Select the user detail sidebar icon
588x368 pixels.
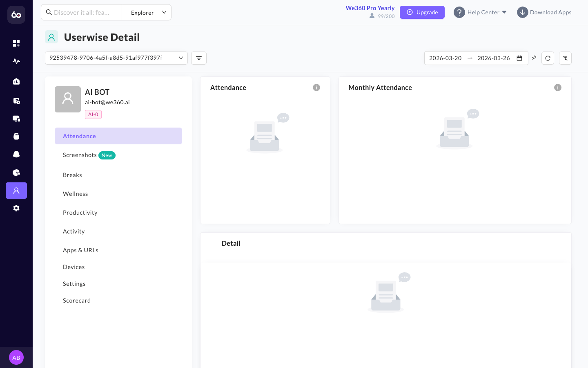(x=16, y=191)
